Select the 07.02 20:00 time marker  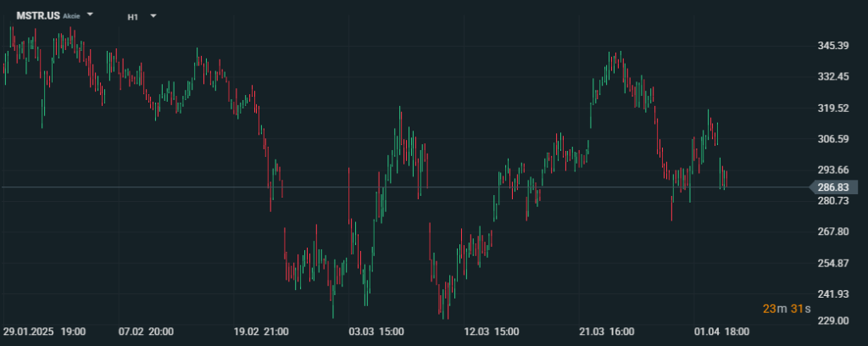pos(147,332)
